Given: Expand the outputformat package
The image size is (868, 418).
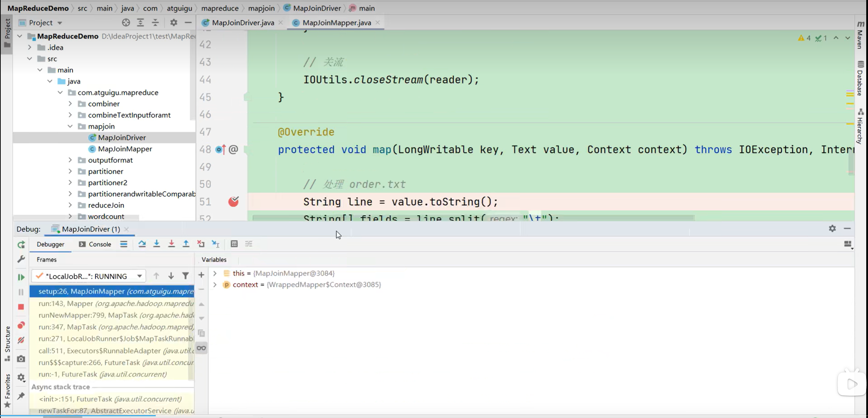Looking at the screenshot, I should coord(70,160).
